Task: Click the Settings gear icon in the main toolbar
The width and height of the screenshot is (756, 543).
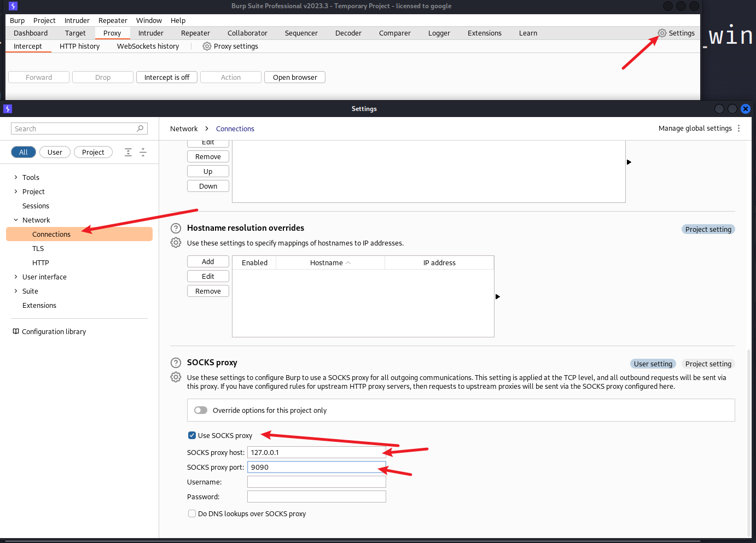Action: 662,33
